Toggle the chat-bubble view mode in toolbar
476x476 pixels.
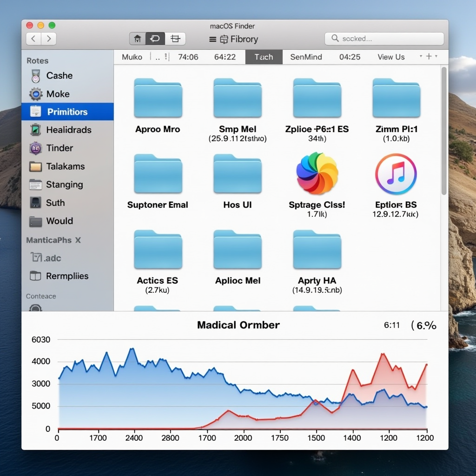[x=155, y=39]
